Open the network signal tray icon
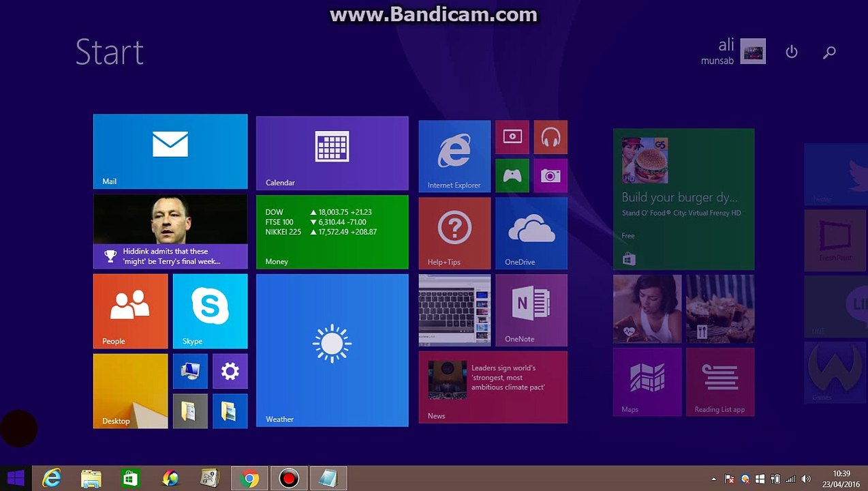 (790, 479)
